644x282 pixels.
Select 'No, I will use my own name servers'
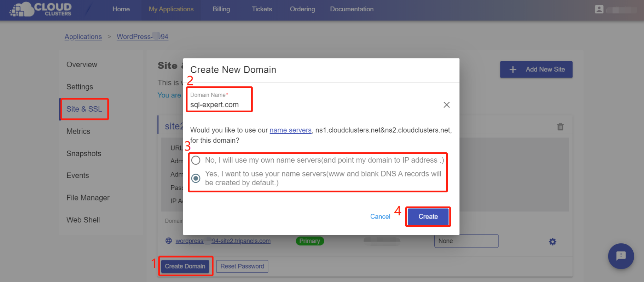click(x=196, y=160)
